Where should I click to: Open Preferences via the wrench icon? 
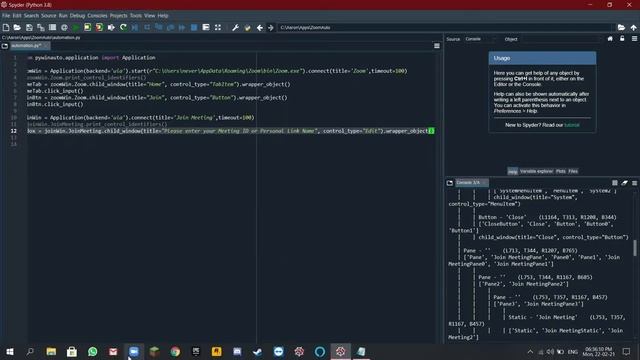pos(236,27)
